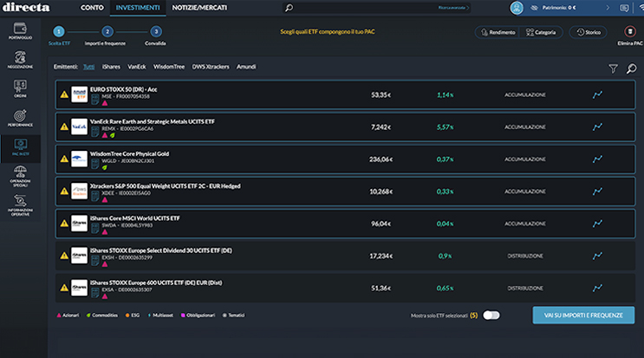
Task: Open the Operazioni Speciali sidebar section
Action: 20,177
